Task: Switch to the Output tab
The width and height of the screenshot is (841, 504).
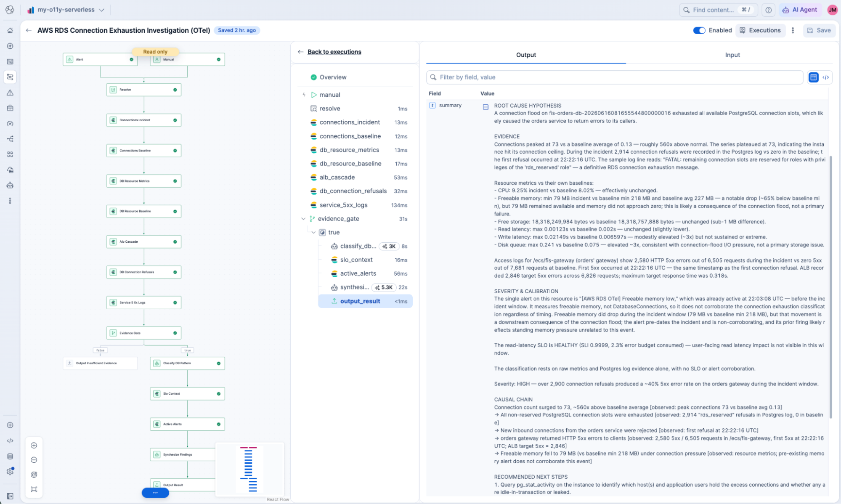Action: [526, 55]
